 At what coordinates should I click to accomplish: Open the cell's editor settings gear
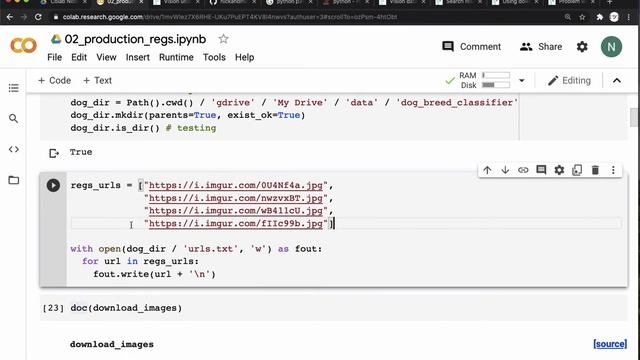click(559, 170)
